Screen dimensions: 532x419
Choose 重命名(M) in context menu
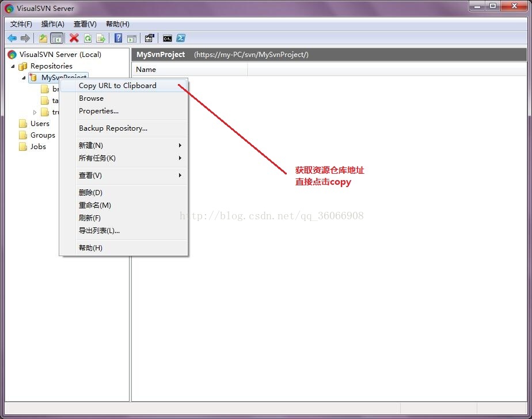[124, 205]
